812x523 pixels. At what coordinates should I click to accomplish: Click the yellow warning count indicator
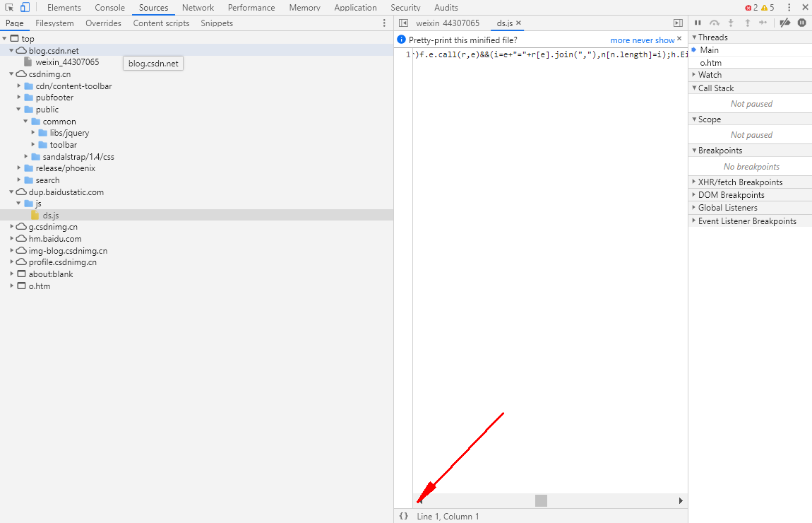coord(768,7)
